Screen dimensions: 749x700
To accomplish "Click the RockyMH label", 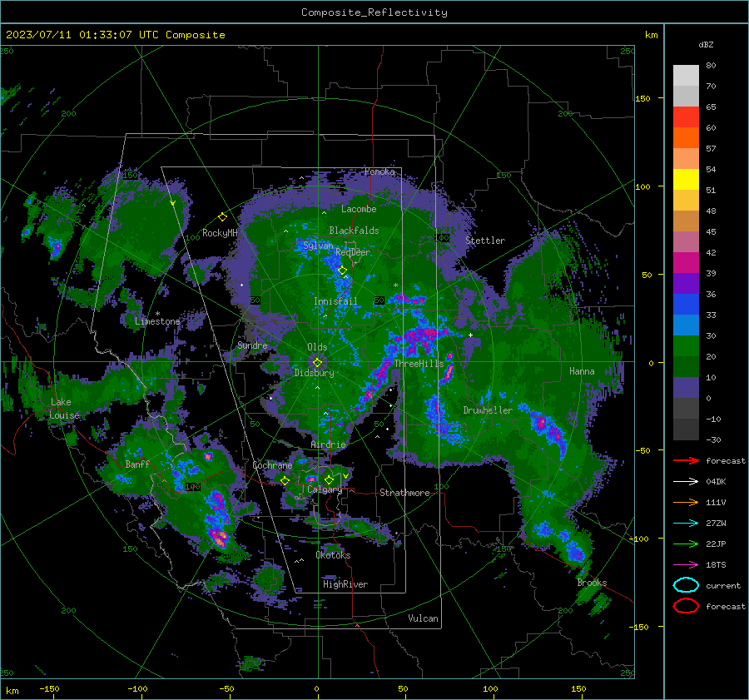I will 220,233.
